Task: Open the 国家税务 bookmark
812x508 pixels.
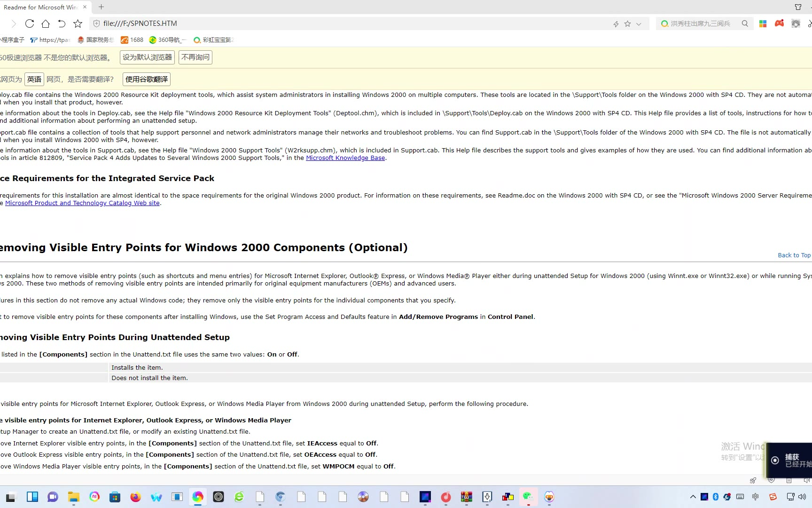Action: pos(95,40)
